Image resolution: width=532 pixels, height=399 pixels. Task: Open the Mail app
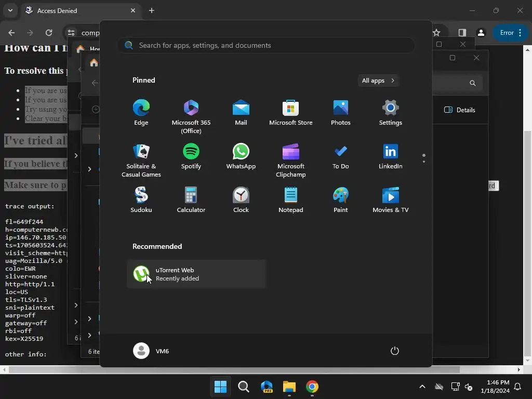click(241, 113)
